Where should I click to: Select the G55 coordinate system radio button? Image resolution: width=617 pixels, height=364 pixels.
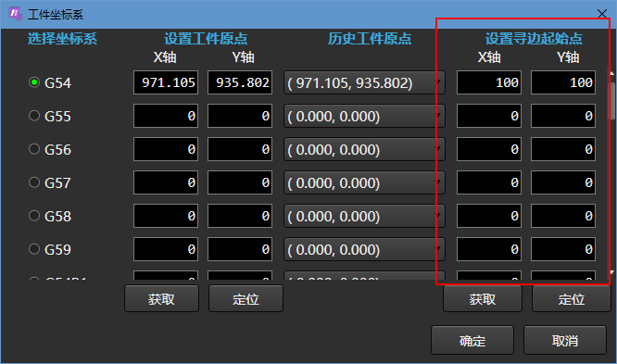(34, 116)
